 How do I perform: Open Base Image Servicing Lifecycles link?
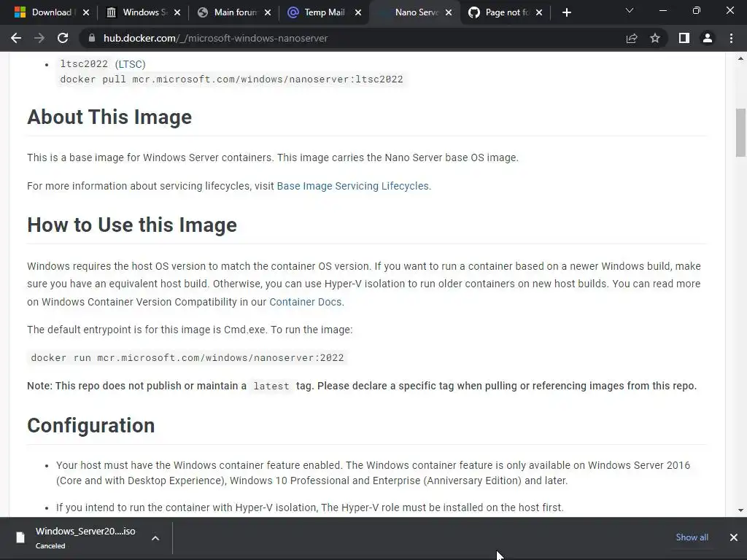point(352,186)
